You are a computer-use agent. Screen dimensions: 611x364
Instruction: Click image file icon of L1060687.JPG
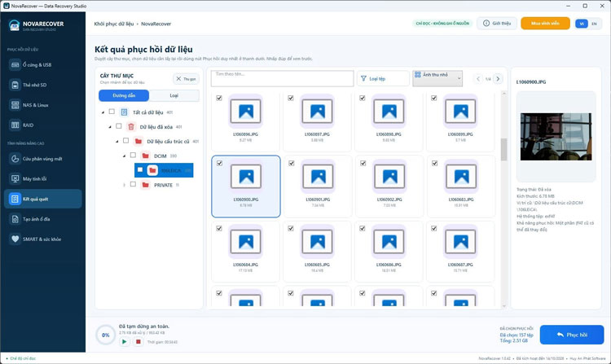click(x=460, y=242)
